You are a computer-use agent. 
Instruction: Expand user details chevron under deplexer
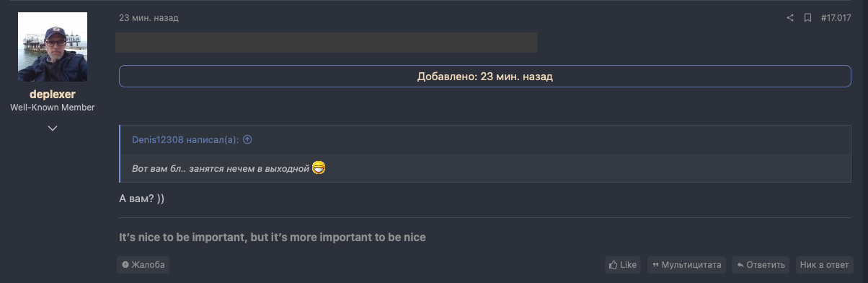(53, 129)
